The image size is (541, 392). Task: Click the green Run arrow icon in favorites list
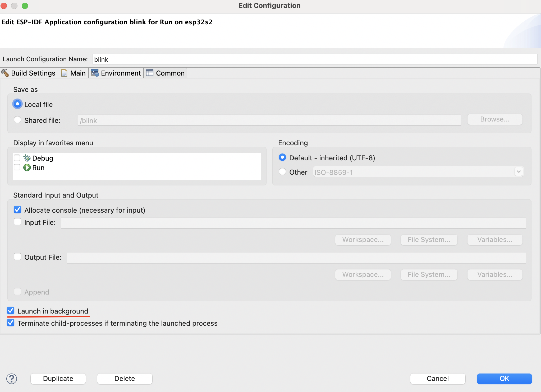(x=27, y=167)
